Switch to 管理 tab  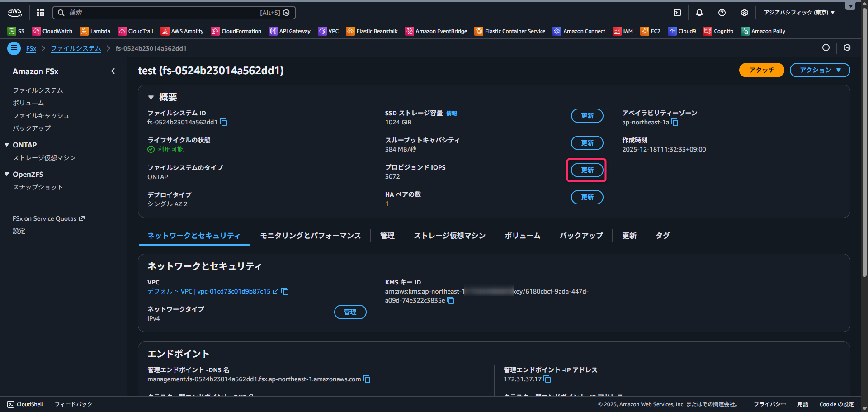(x=387, y=236)
